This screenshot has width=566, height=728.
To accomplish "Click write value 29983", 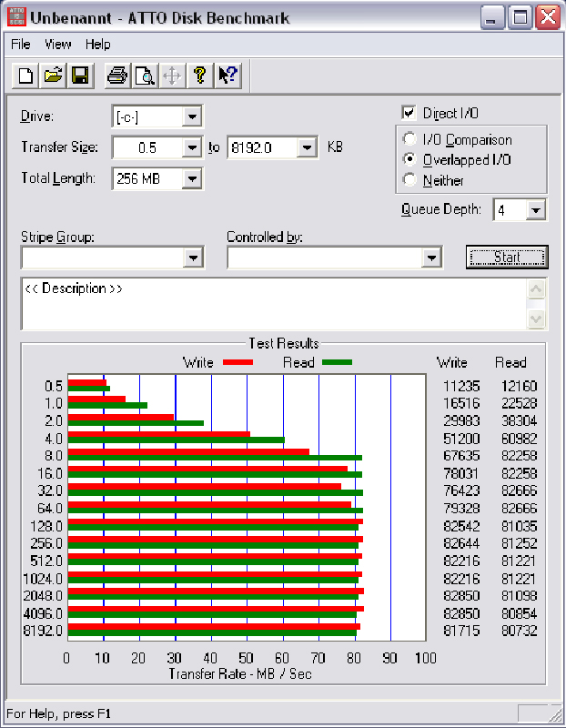I will pyautogui.click(x=461, y=420).
